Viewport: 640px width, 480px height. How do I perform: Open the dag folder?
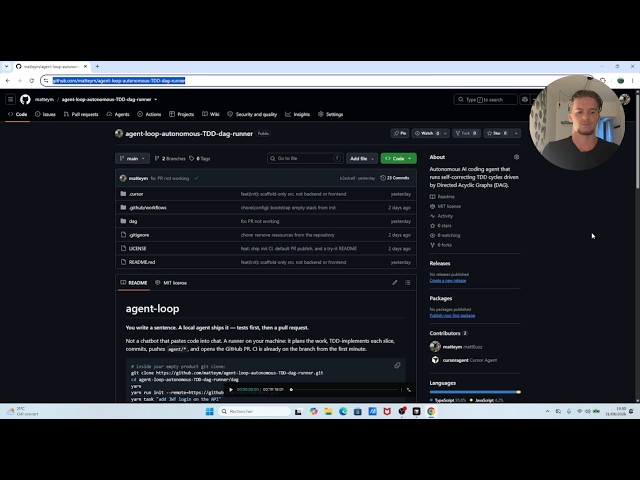pos(133,221)
